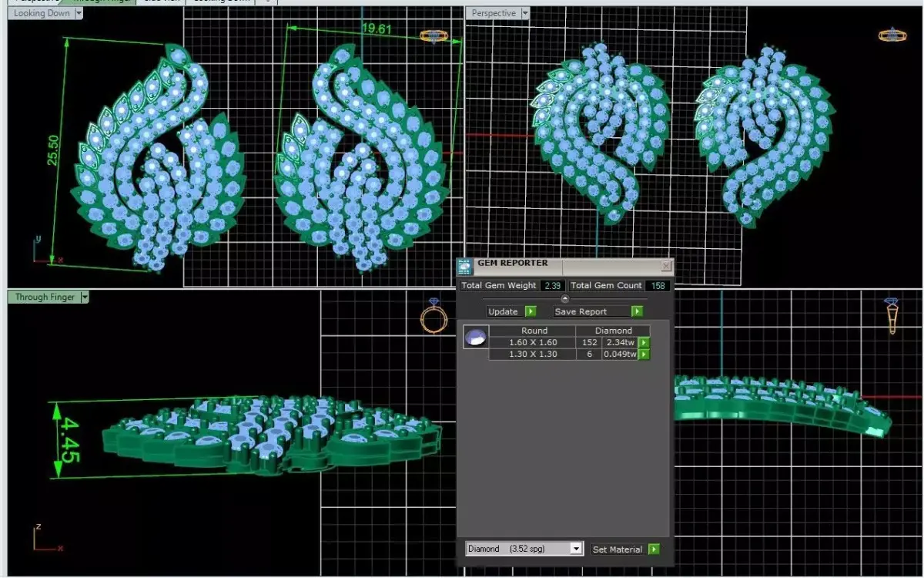Click the 152 gem count cell
Screen dimensions: 924x578
tap(589, 343)
